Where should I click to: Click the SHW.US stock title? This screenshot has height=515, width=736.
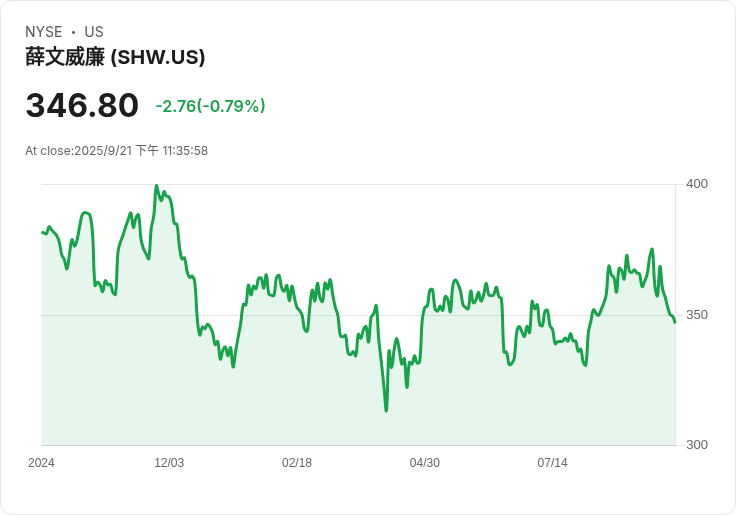(115, 57)
